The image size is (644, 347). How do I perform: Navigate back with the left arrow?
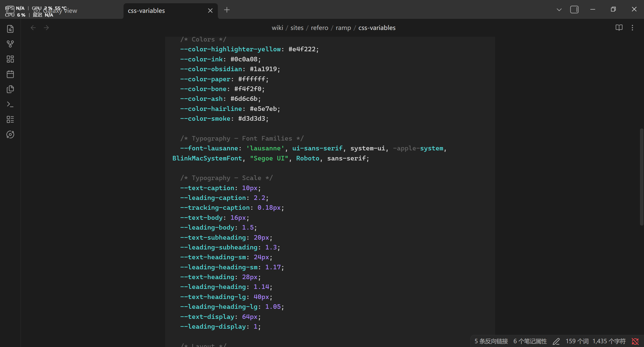[x=33, y=28]
